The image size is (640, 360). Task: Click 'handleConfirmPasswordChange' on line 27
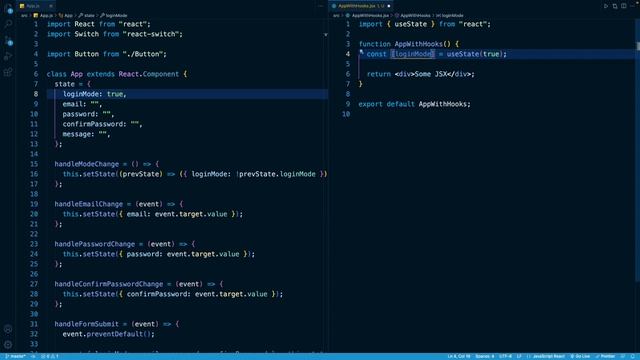pos(109,284)
